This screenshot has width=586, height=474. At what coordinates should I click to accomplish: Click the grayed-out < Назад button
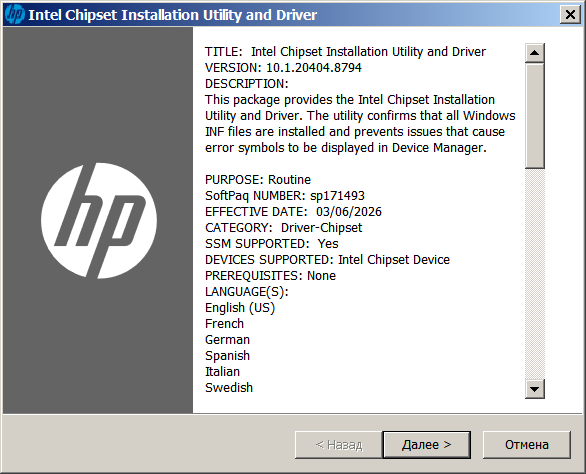(339, 445)
